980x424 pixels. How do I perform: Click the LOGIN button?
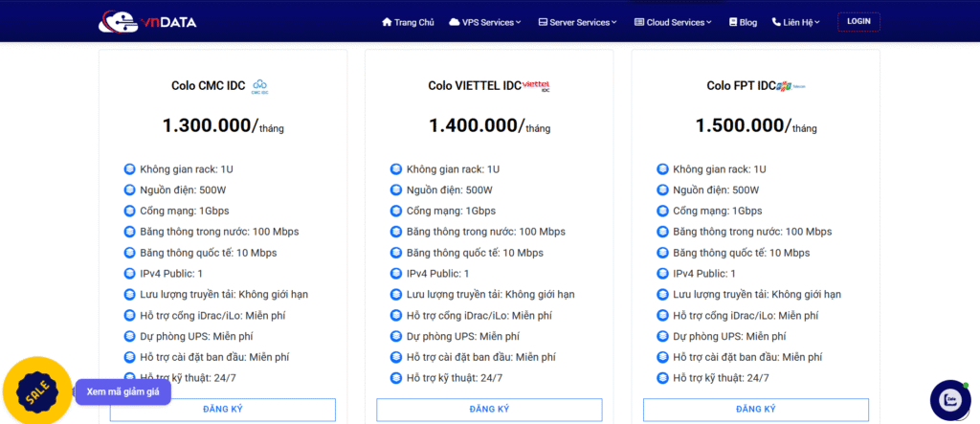click(858, 21)
